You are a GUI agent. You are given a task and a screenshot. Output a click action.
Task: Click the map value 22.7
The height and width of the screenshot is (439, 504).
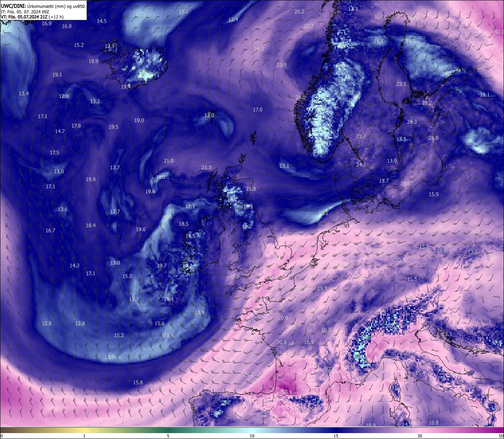[361, 137]
